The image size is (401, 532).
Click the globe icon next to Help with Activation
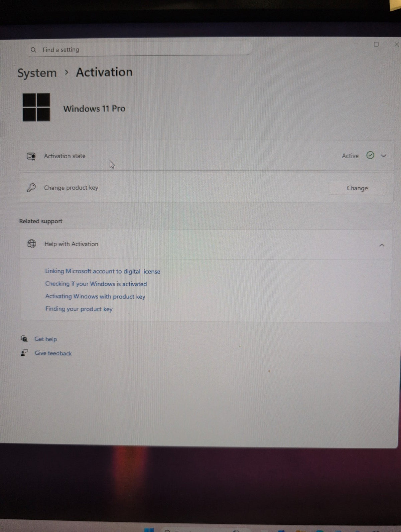pos(32,244)
